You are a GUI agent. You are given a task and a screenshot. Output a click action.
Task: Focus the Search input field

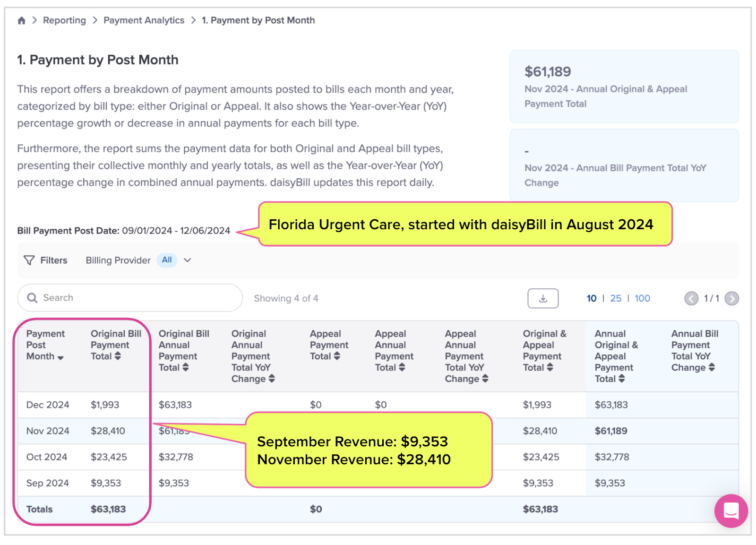(x=130, y=298)
